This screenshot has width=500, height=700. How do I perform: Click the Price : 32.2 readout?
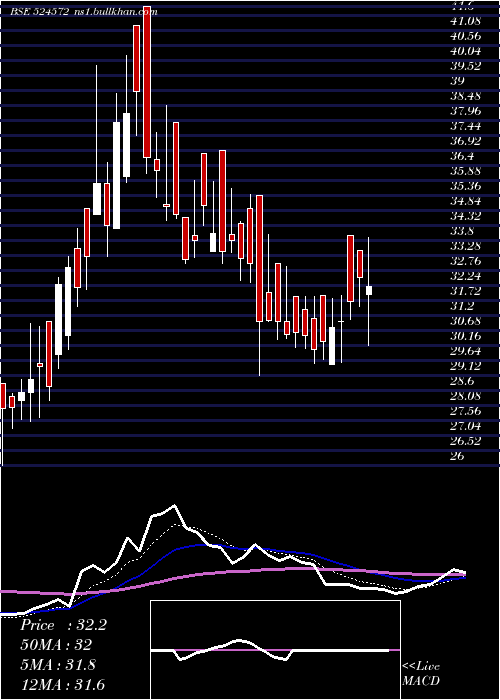pos(63,625)
